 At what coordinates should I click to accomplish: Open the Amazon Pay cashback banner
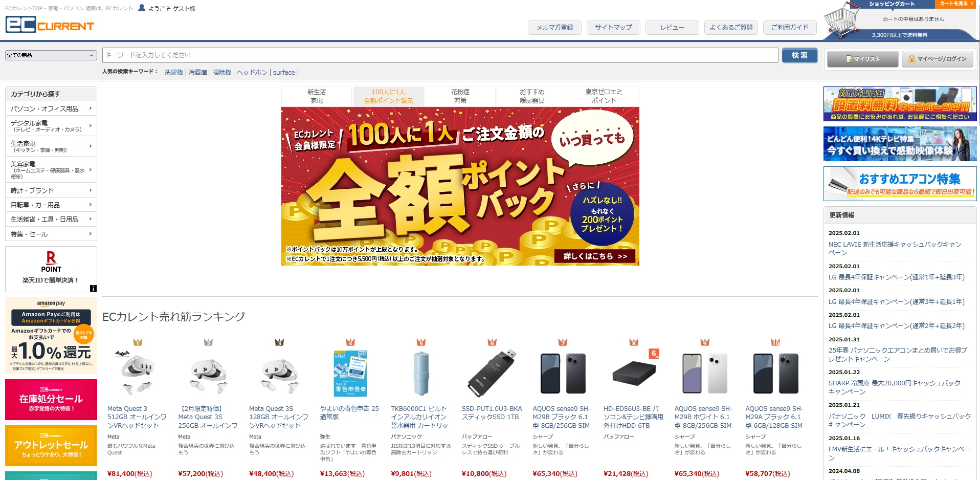pyautogui.click(x=51, y=336)
